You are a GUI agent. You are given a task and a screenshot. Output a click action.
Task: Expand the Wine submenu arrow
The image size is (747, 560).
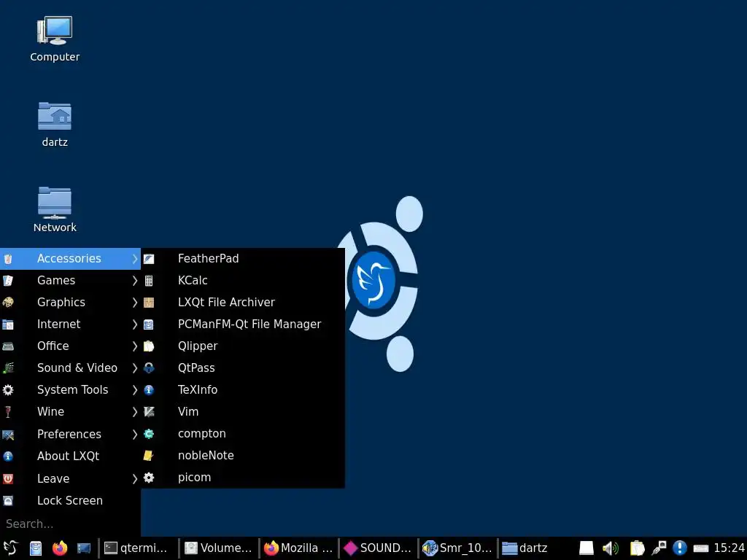(135, 412)
